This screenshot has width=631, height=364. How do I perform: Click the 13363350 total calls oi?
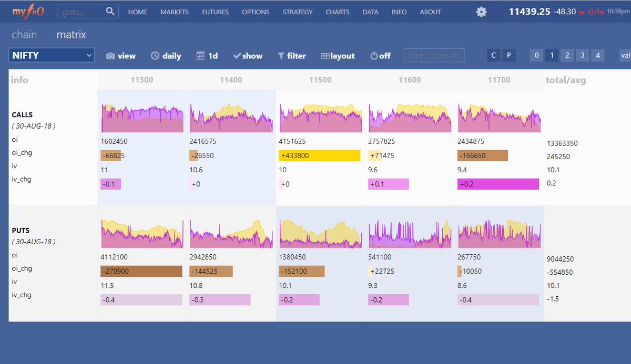pos(563,143)
